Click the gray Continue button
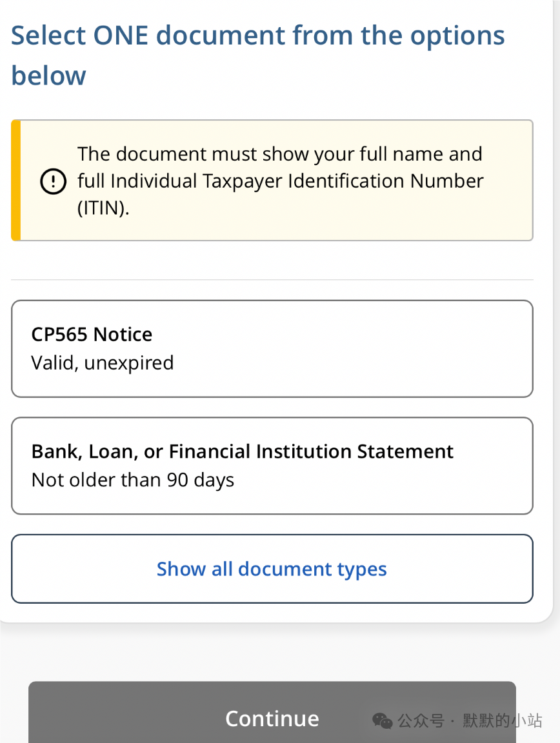The height and width of the screenshot is (743, 560). (x=272, y=712)
